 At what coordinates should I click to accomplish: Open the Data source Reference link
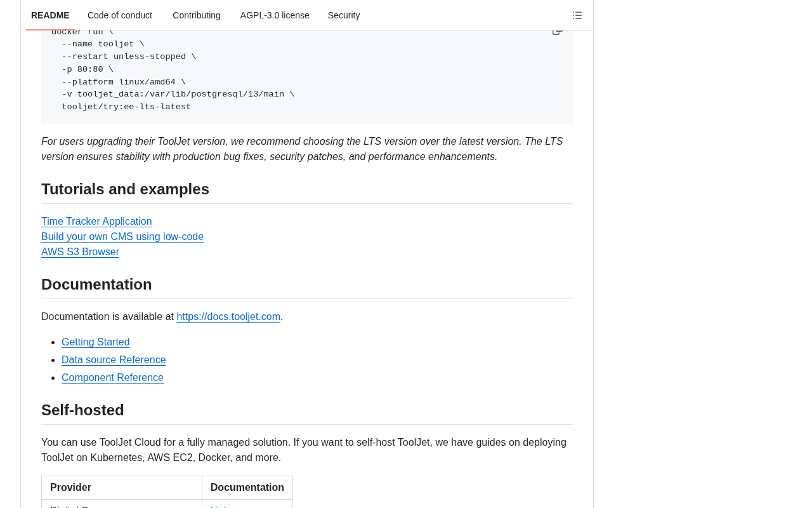click(114, 360)
